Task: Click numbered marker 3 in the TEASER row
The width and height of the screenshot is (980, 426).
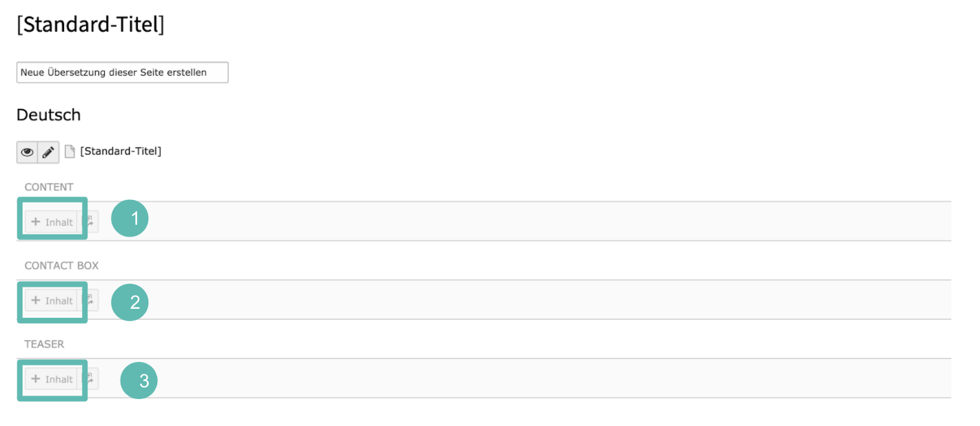Action: pos(139,381)
